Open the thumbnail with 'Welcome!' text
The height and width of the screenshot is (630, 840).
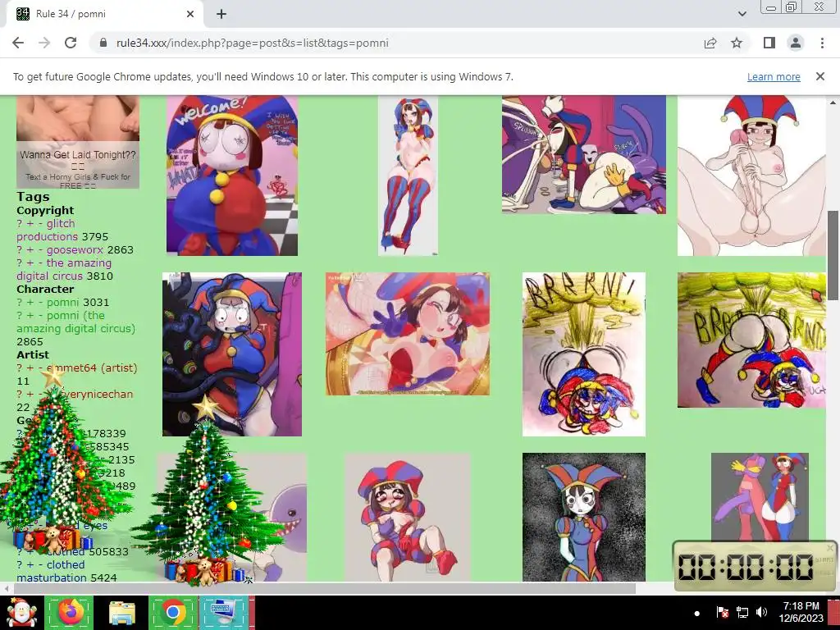[x=232, y=176]
